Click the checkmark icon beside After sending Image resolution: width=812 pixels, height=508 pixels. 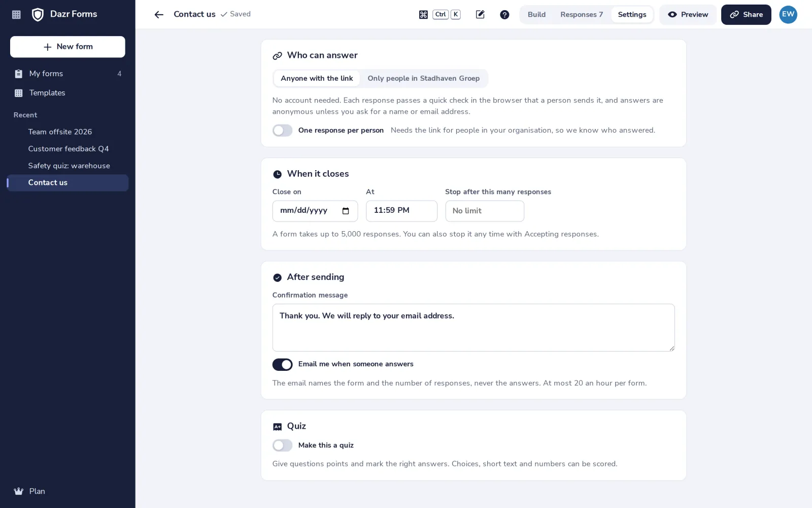coord(277,277)
